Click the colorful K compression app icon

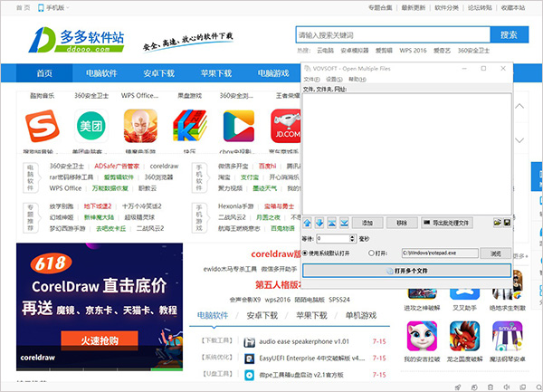[189, 126]
